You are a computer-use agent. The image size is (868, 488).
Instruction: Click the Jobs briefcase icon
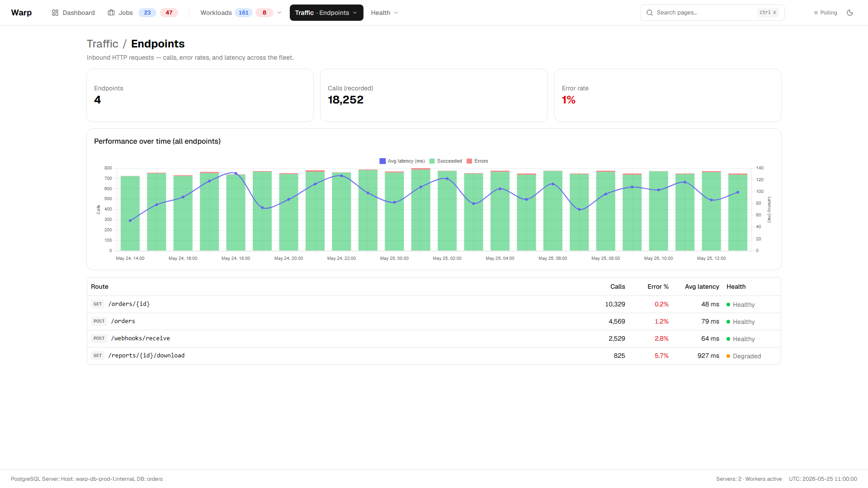click(x=111, y=13)
